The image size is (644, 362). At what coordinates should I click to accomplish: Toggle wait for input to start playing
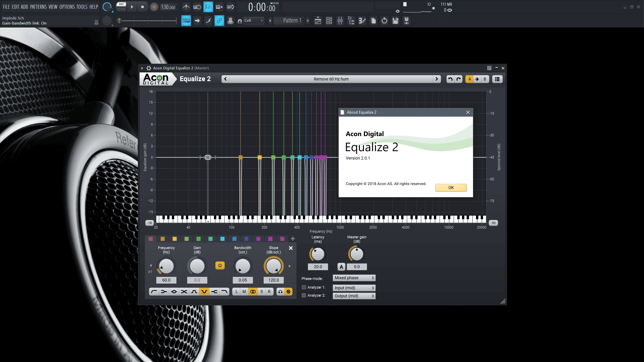pyautogui.click(x=197, y=7)
